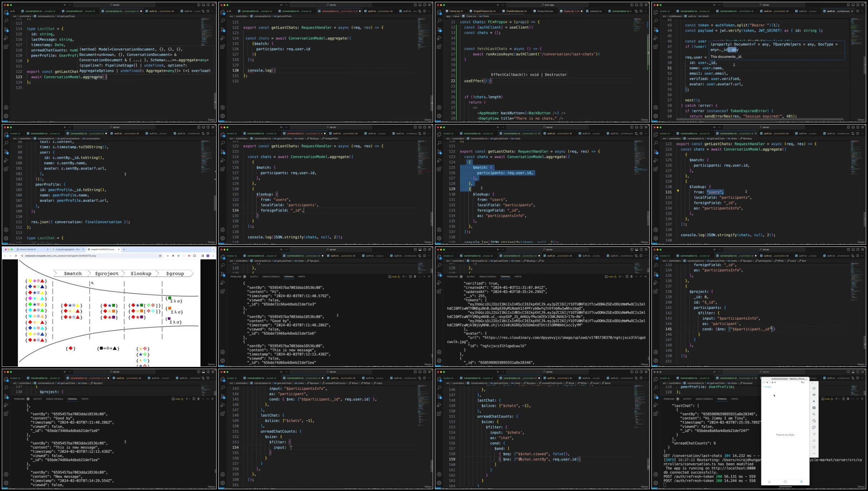Click the Android emulator volume up icon
The width and height of the screenshot is (868, 491).
[814, 395]
